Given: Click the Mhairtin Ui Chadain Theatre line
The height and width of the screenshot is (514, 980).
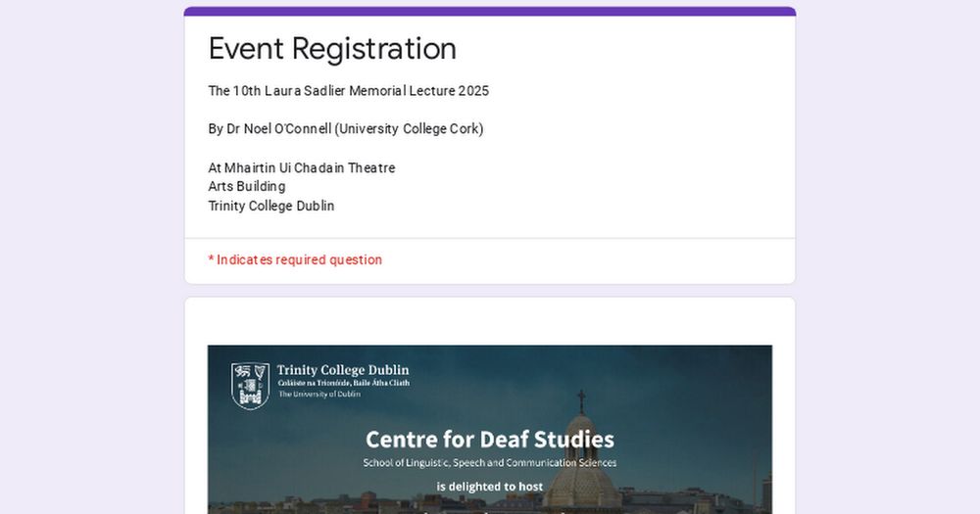Looking at the screenshot, I should [301, 168].
